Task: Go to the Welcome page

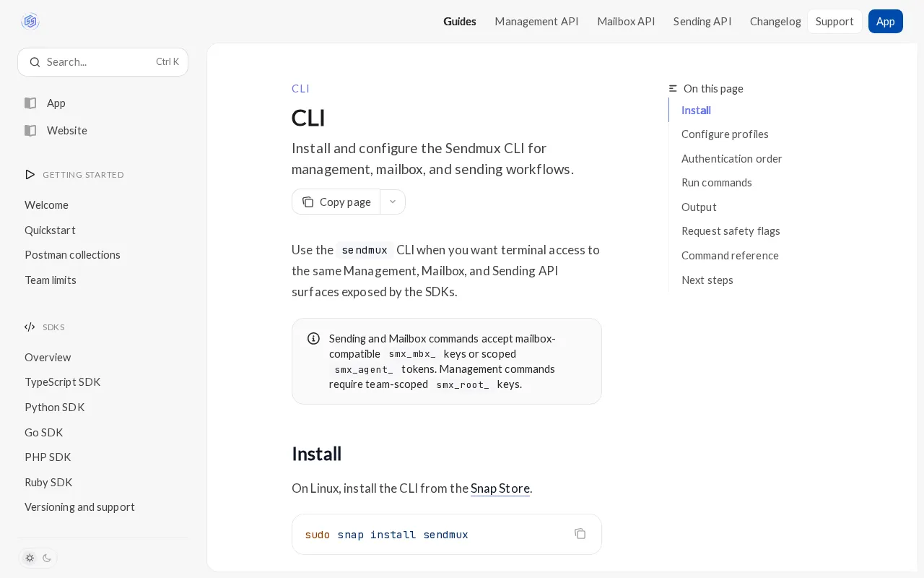Action: [x=46, y=205]
